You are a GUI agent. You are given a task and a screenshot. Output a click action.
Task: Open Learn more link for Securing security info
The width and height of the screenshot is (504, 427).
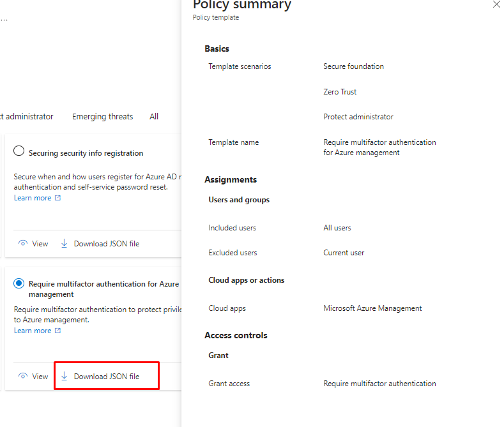click(33, 198)
